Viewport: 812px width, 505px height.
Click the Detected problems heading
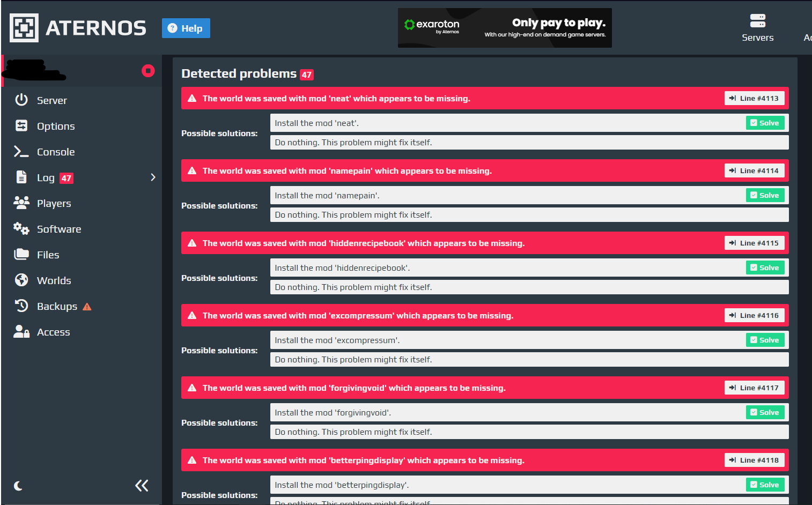[x=239, y=73]
